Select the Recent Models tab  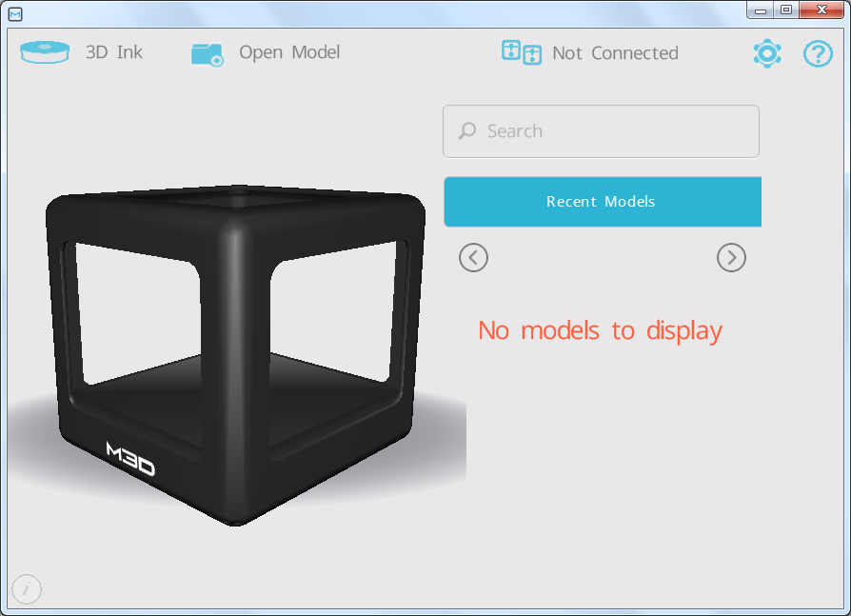[x=602, y=202]
